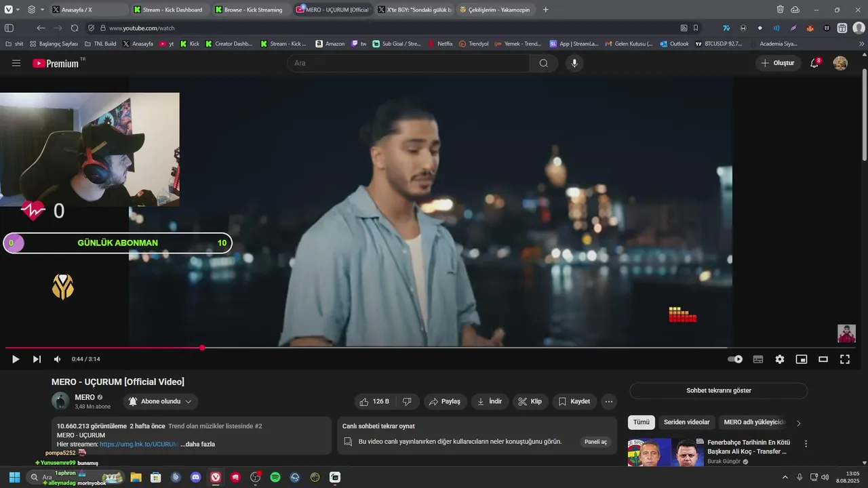Viewport: 868px width, 488px height.
Task: Open the umg.lnk.to/UCURUM link
Action: pyautogui.click(x=139, y=444)
